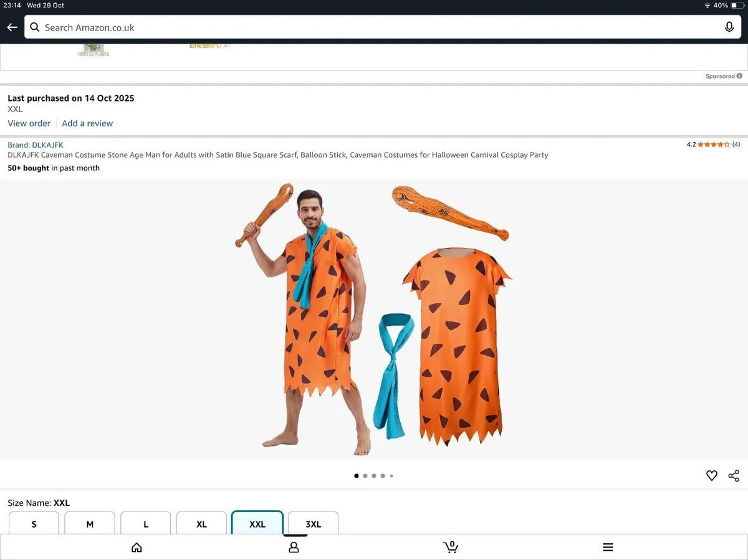Image resolution: width=748 pixels, height=560 pixels.
Task: Choose size 3XL option
Action: pos(313,524)
